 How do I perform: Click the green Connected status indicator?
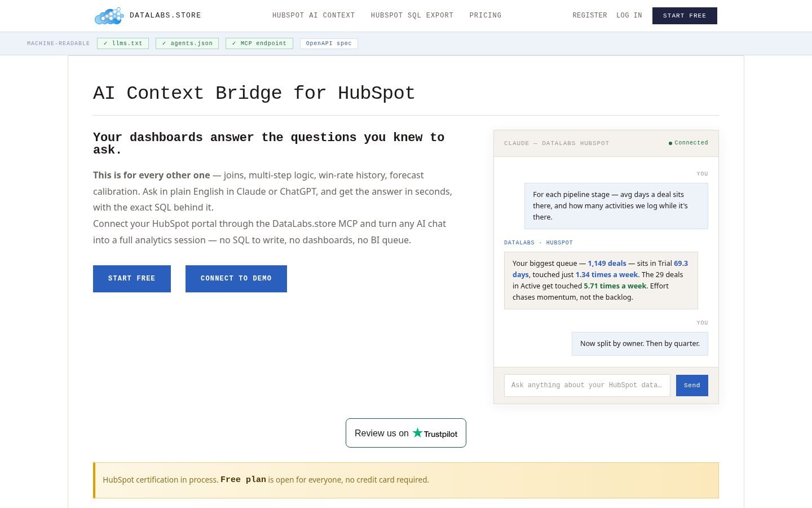(689, 143)
